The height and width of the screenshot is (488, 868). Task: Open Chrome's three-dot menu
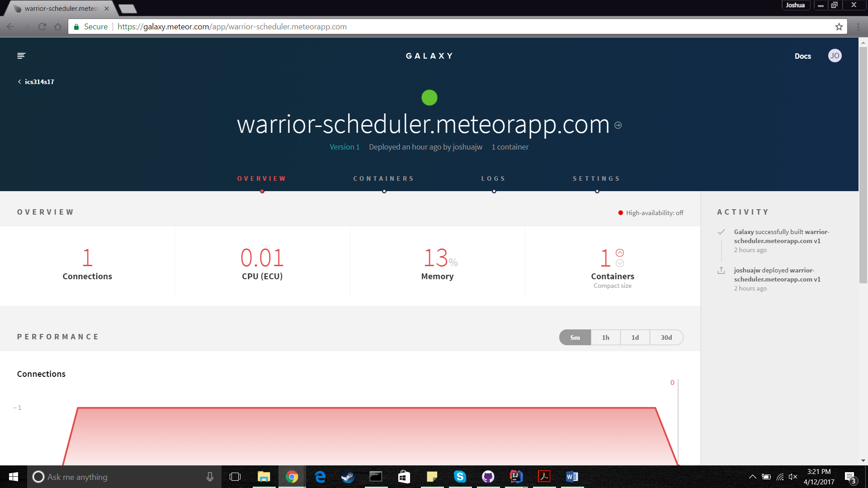pos(858,27)
